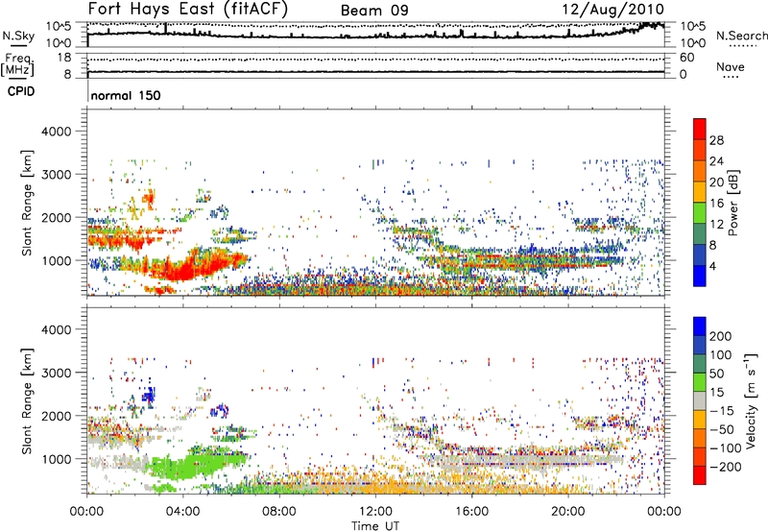The height and width of the screenshot is (532, 768).
Task: Click the 'Velocity [m s⁻¹]' colorbar label
Action: point(751,400)
